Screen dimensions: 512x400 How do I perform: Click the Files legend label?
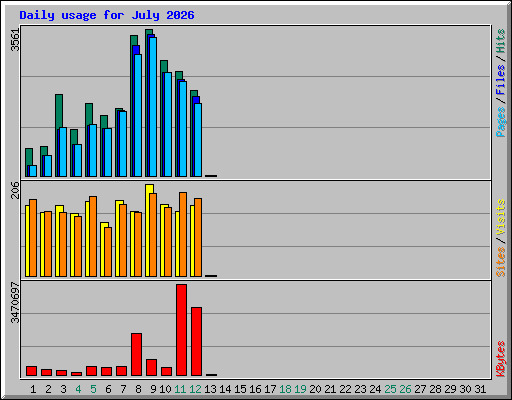pyautogui.click(x=500, y=79)
